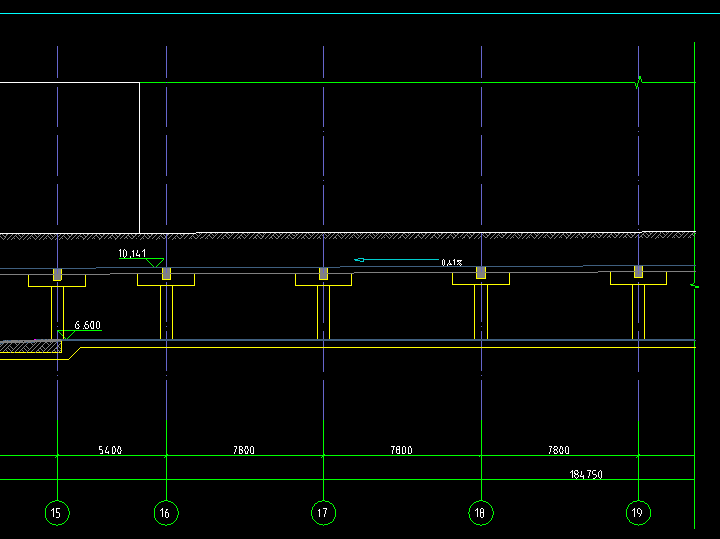Select the white rectangle outline at upper left

coord(70,158)
